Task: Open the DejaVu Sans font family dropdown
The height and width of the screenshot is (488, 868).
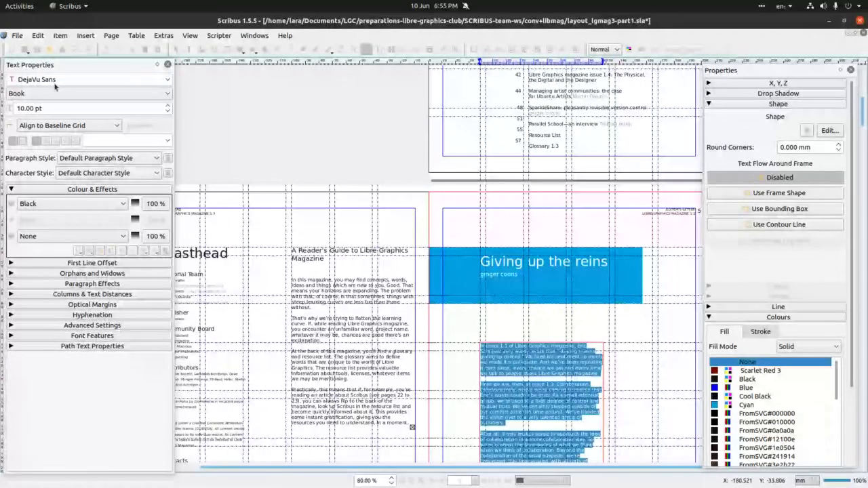Action: [89, 79]
